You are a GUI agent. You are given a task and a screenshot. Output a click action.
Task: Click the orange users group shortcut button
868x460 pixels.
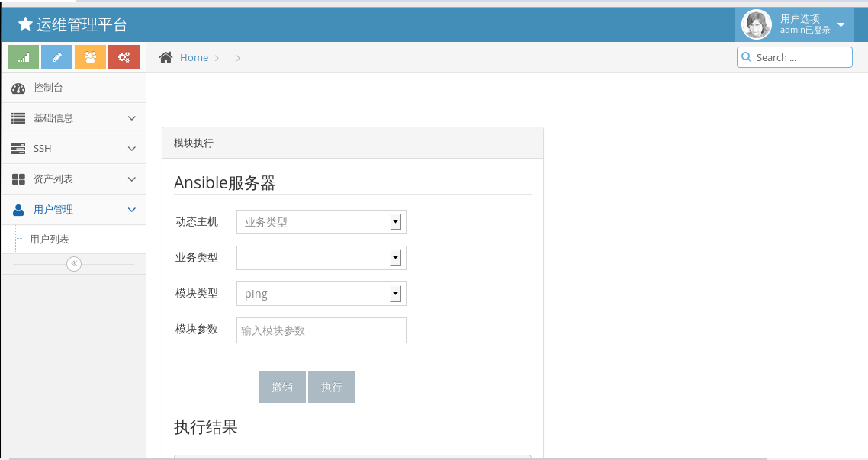pos(90,57)
